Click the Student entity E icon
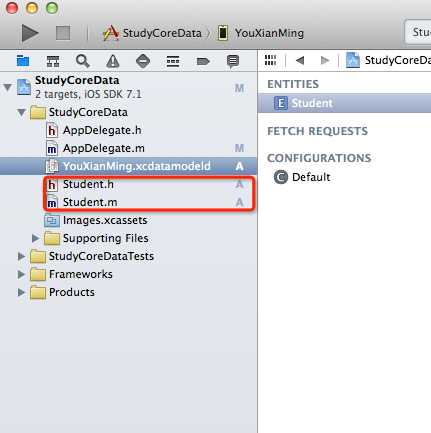This screenshot has height=433, width=431. click(281, 103)
